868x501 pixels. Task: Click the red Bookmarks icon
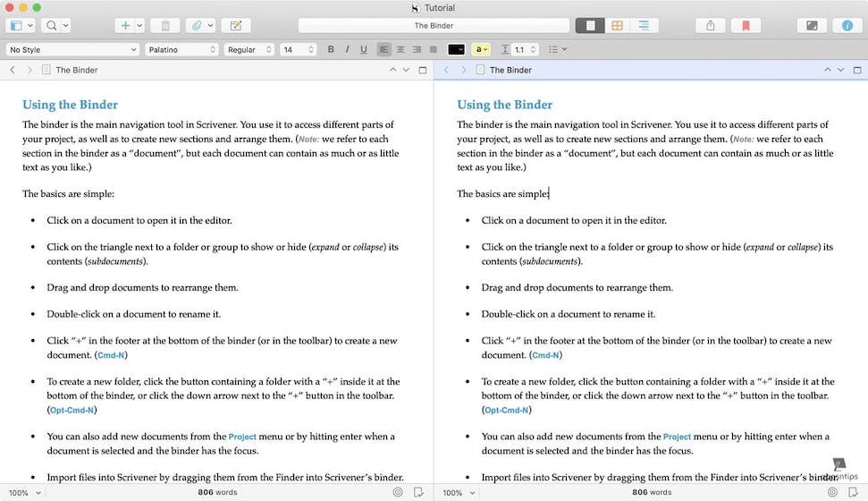coord(746,26)
